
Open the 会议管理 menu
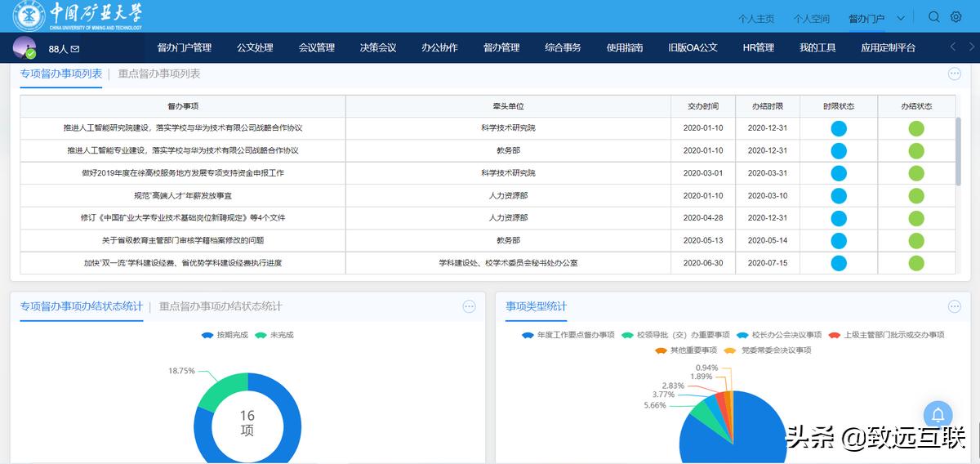(x=317, y=47)
